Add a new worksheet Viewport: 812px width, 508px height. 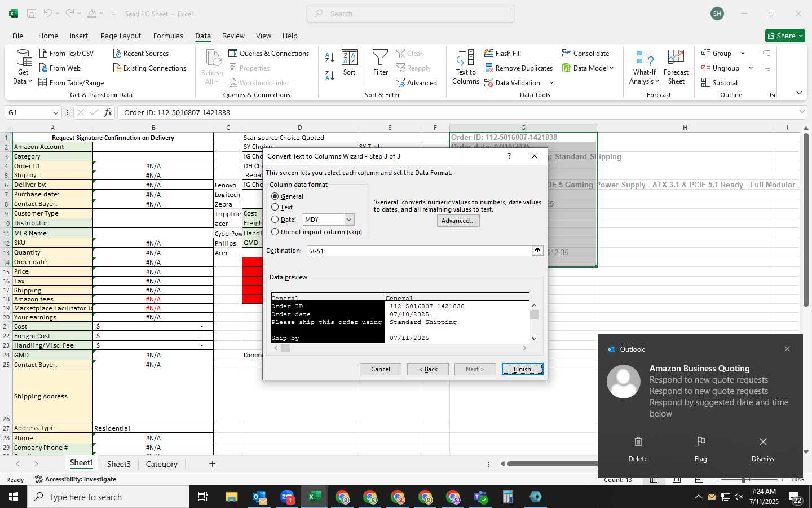[x=212, y=464]
